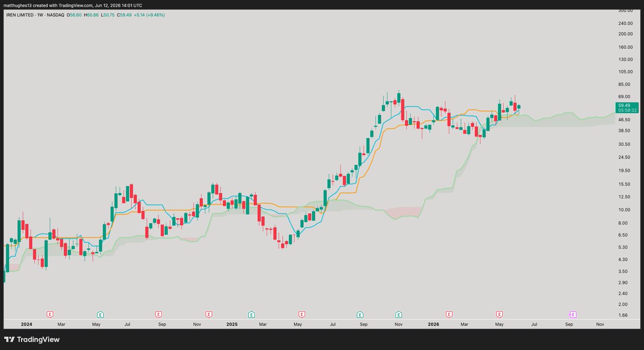The height and width of the screenshot is (350, 644).
Task: Click the 8.00 price axis label
Action: [623, 222]
